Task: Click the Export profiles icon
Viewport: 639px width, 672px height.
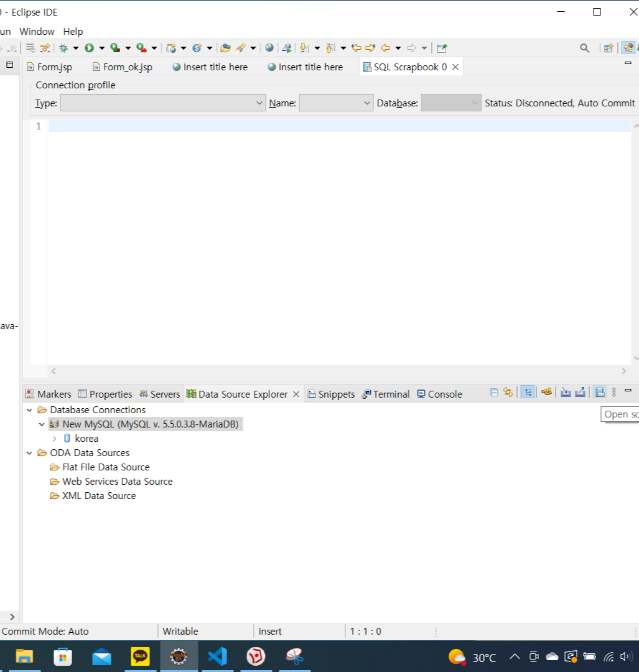Action: pyautogui.click(x=581, y=392)
